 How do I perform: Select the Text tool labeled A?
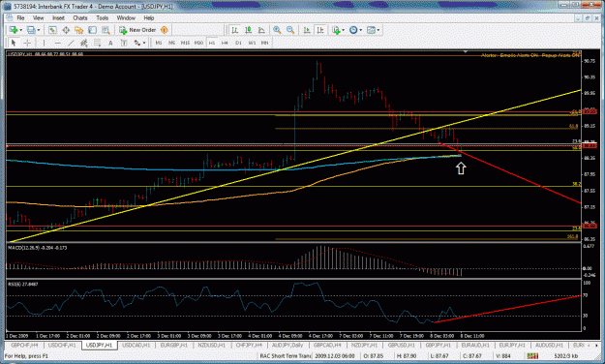pos(110,43)
